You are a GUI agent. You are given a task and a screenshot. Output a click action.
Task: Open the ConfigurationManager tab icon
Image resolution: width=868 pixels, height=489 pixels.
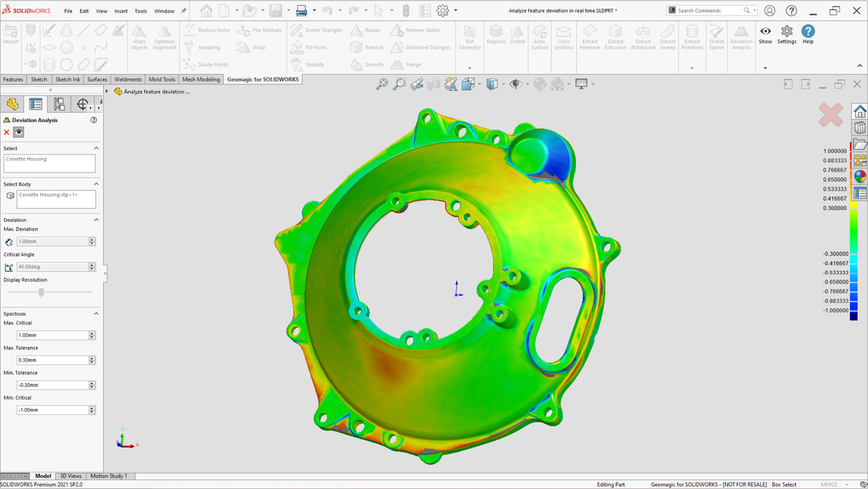pyautogui.click(x=59, y=104)
